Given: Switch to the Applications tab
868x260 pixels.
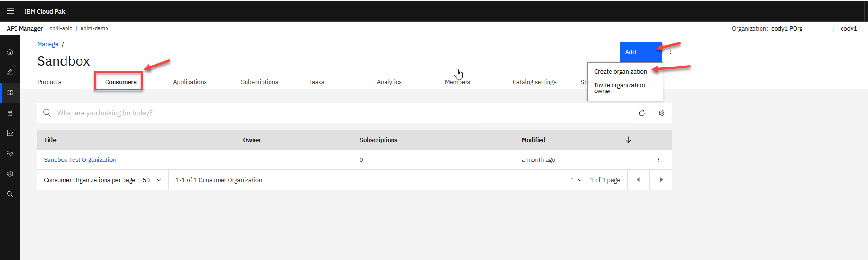Looking at the screenshot, I should point(189,82).
